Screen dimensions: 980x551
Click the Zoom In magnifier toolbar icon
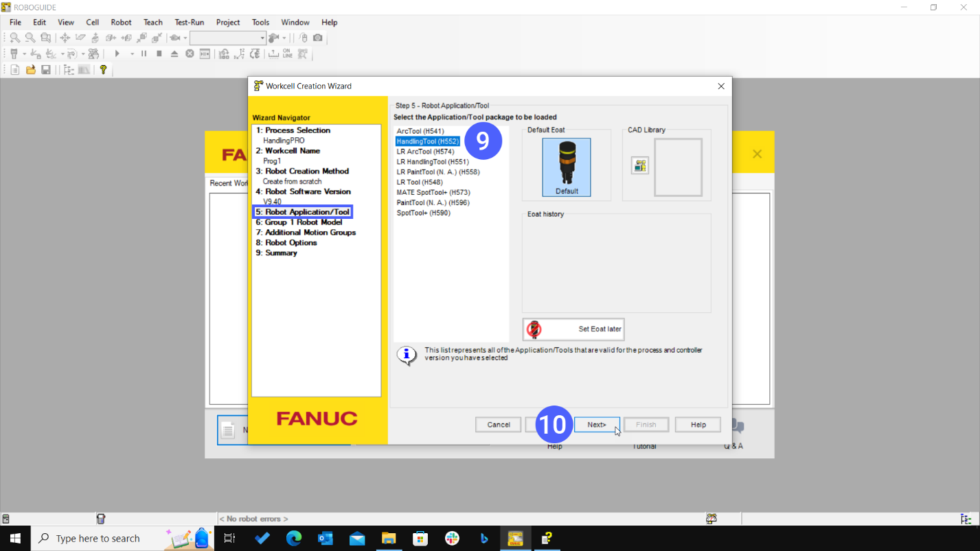(x=14, y=38)
